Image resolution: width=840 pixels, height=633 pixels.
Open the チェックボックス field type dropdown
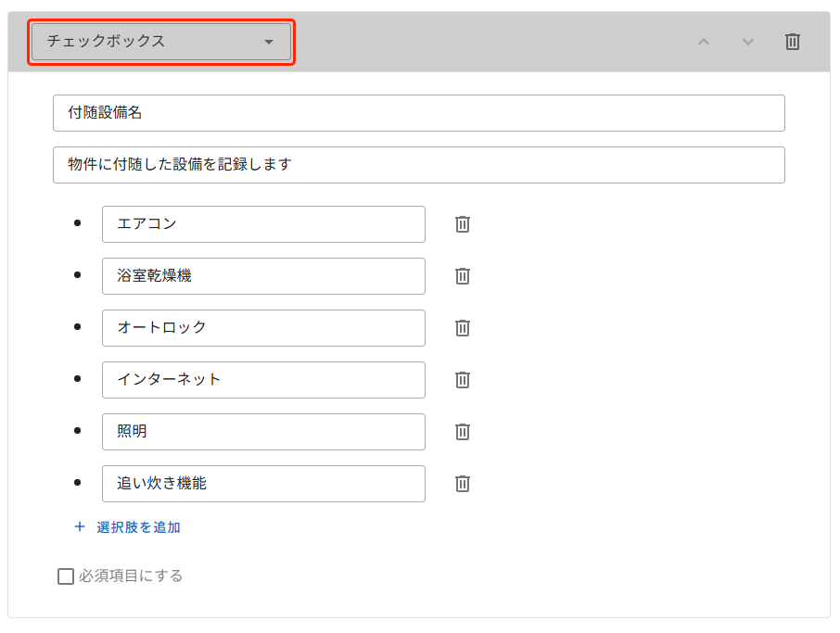tap(161, 42)
